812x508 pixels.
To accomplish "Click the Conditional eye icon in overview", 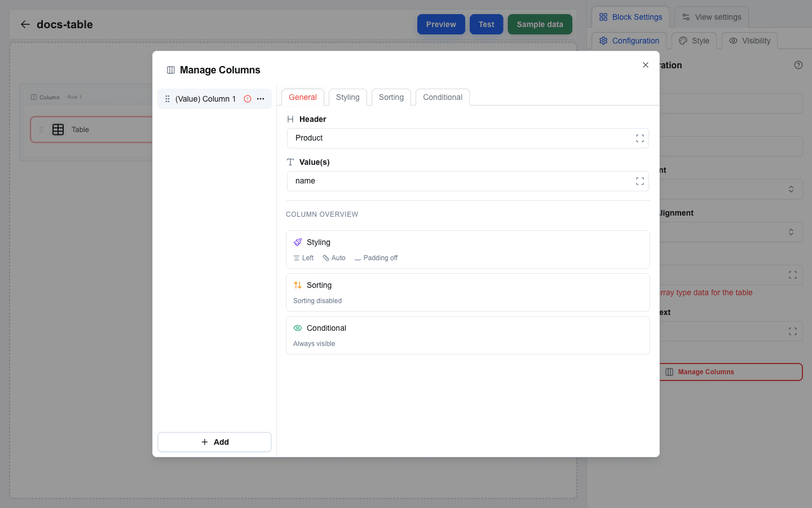I will (298, 328).
